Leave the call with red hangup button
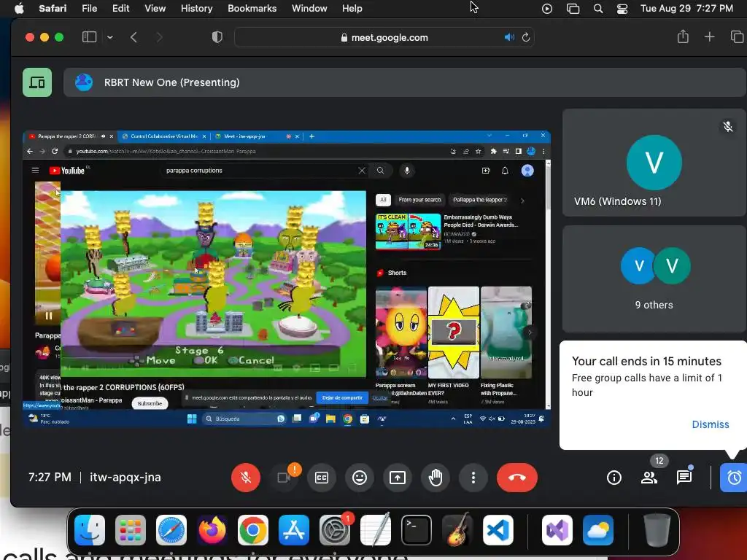 (x=517, y=477)
